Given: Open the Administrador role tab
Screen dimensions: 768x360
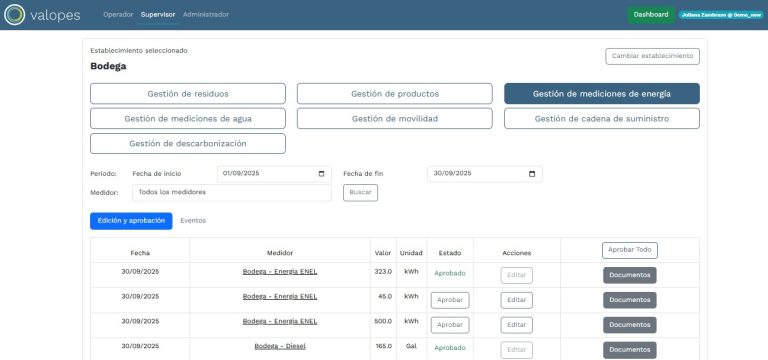Looking at the screenshot, I should [x=206, y=15].
